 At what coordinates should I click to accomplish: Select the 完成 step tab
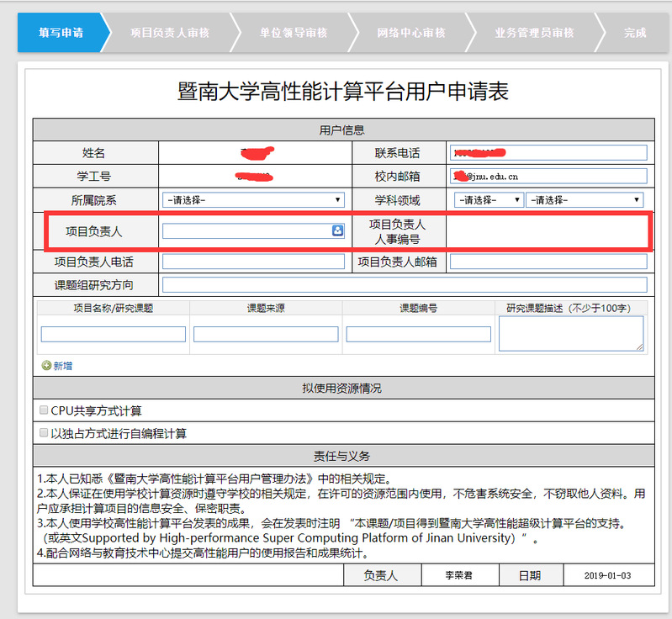click(635, 33)
